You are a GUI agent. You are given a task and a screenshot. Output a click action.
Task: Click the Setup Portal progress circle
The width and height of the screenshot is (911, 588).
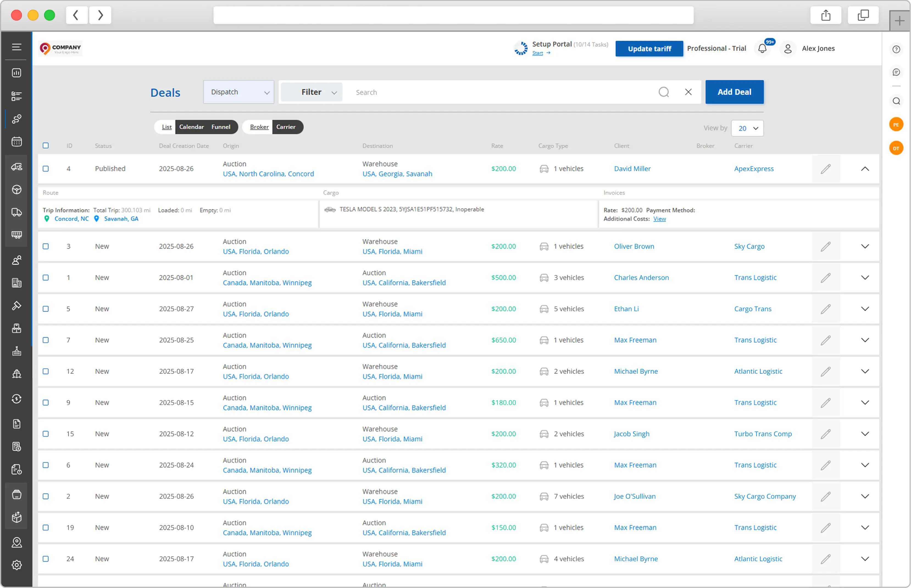pyautogui.click(x=521, y=48)
